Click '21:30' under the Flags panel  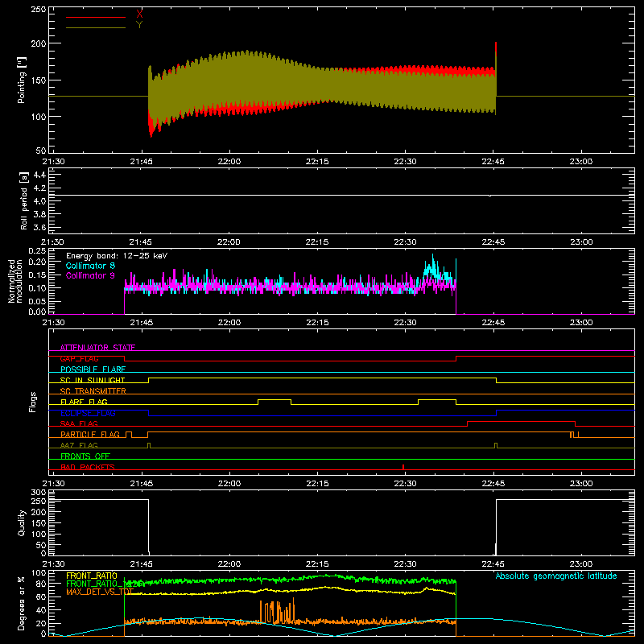click(53, 484)
